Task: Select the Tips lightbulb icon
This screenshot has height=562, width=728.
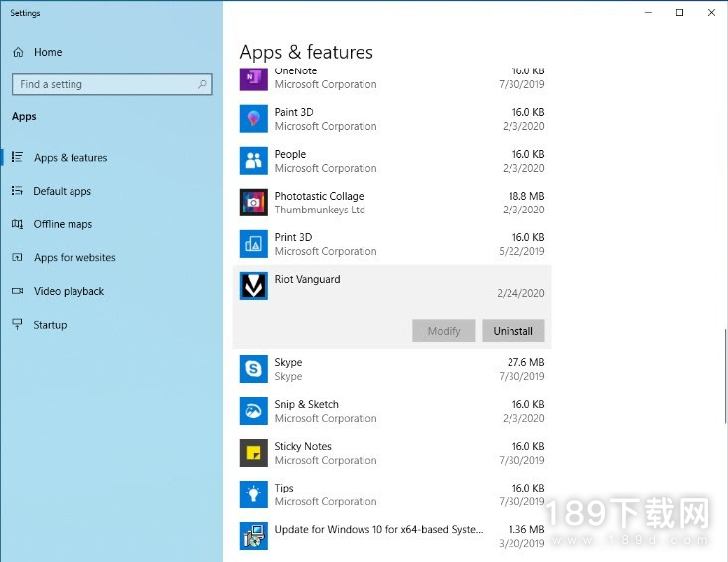Action: click(x=254, y=494)
